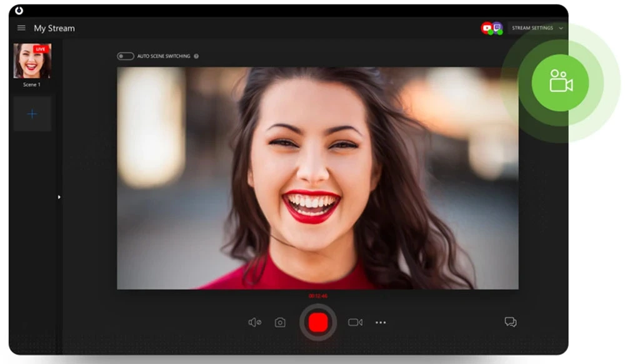625x364 pixels.
Task: Toggle the Twitch connection status indicator
Action: (499, 32)
